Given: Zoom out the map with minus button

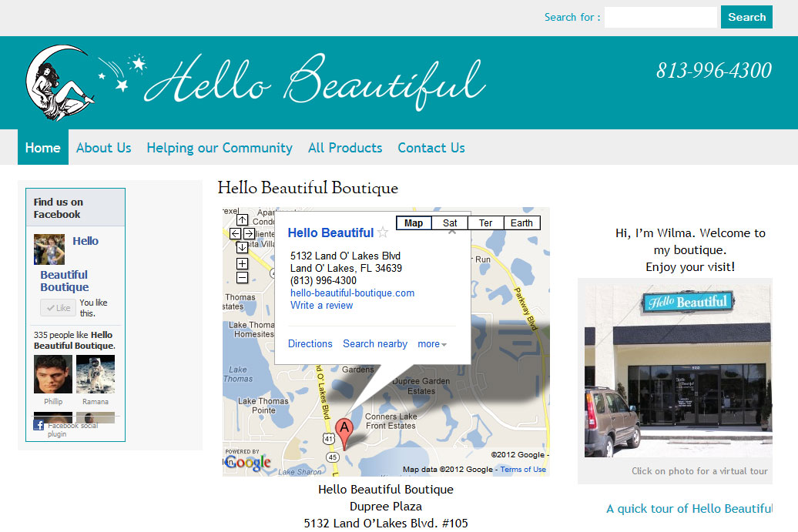Looking at the screenshot, I should pos(242,278).
